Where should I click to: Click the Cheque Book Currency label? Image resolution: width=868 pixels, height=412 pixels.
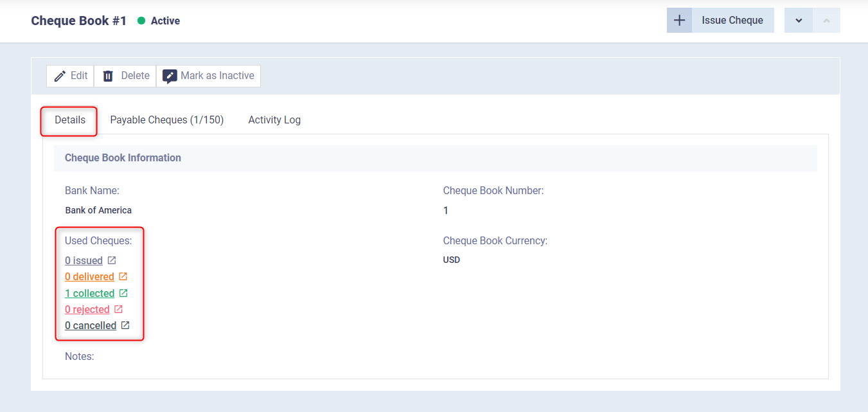tap(495, 241)
